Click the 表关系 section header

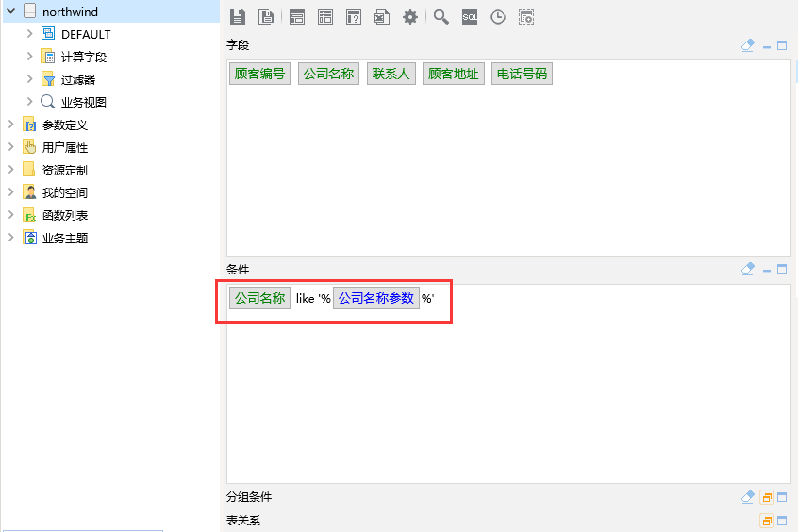[x=243, y=521]
